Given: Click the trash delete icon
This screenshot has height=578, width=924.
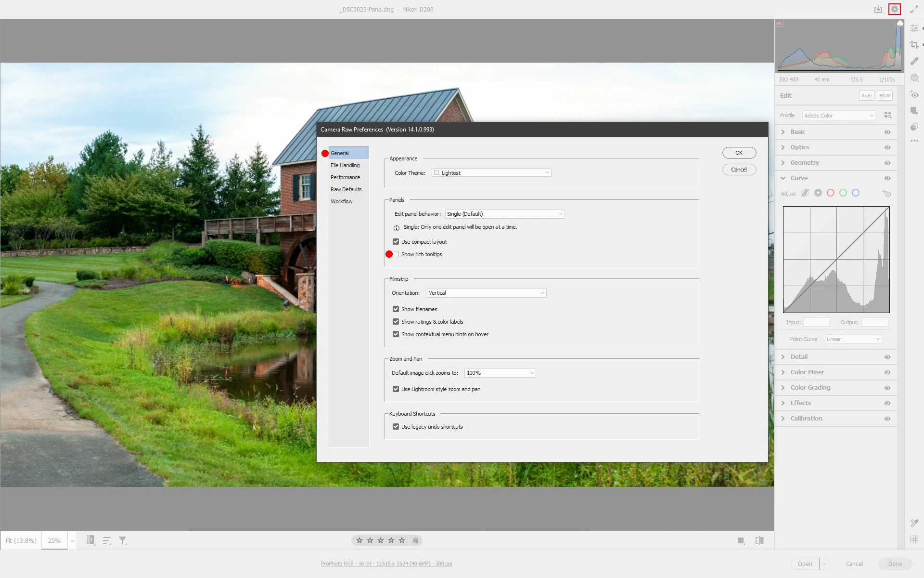Looking at the screenshot, I should point(415,540).
